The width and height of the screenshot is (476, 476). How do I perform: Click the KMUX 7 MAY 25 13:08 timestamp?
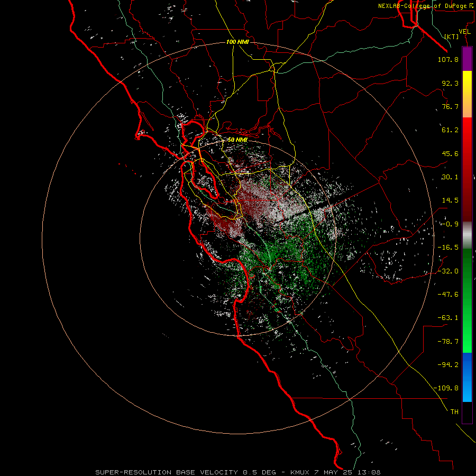point(335,472)
